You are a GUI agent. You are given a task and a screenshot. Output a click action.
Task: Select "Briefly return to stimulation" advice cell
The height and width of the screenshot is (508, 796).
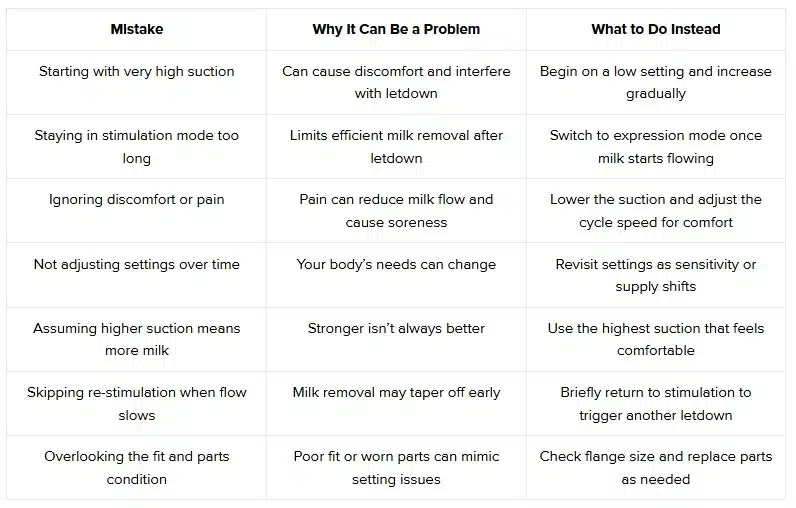coord(655,403)
